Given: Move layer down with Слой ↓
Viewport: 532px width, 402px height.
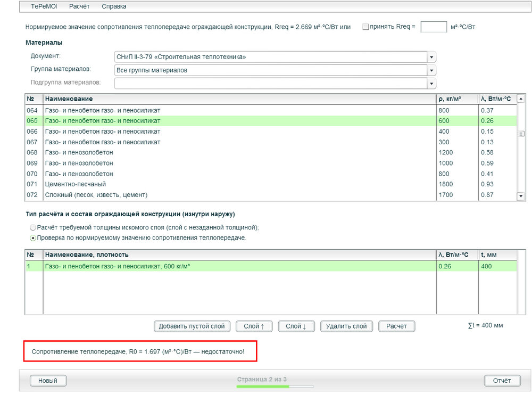Looking at the screenshot, I should point(296,326).
